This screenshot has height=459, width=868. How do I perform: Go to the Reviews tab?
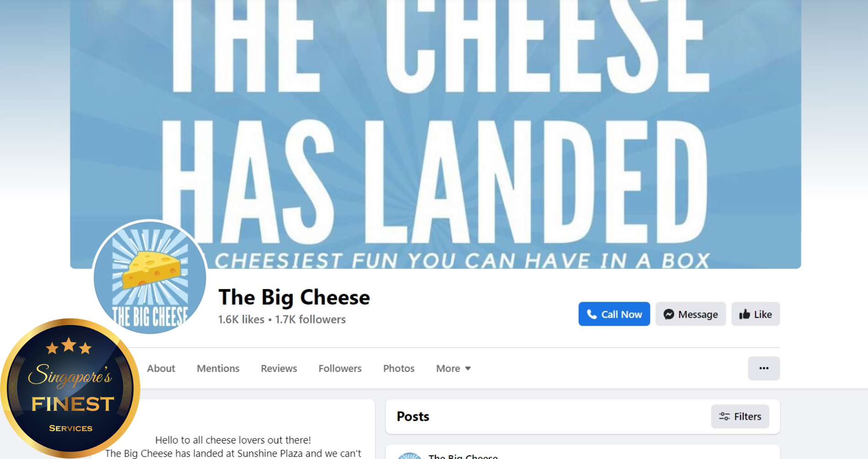coord(279,369)
